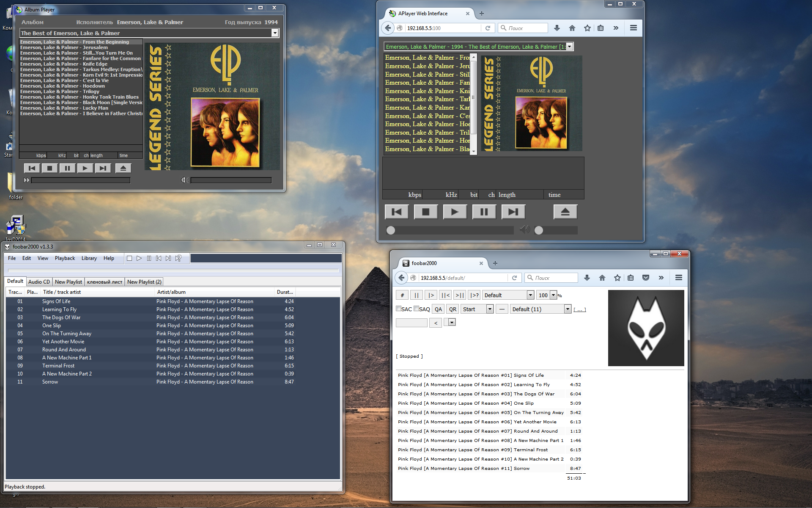This screenshot has height=508, width=812.
Task: Open the volume 100 percent dropdown
Action: 553,295
